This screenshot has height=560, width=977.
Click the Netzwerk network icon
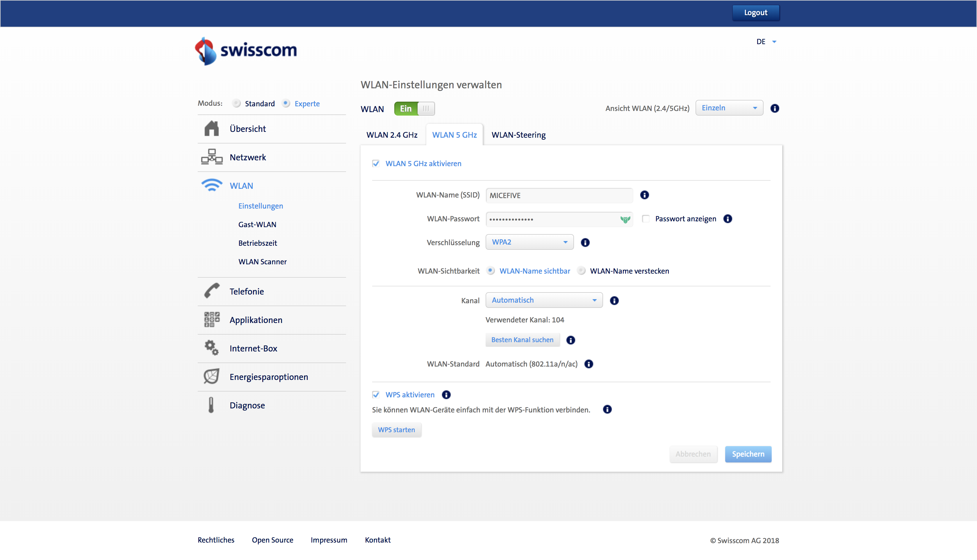click(211, 157)
